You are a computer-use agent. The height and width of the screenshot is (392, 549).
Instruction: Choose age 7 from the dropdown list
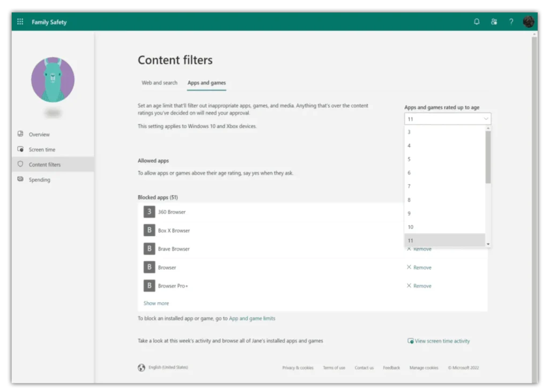point(444,186)
